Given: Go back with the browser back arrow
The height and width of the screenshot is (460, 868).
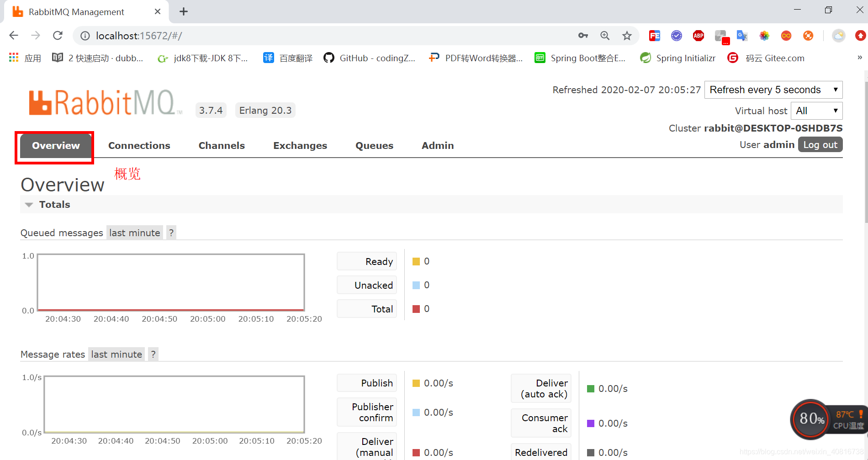Looking at the screenshot, I should coord(14,36).
